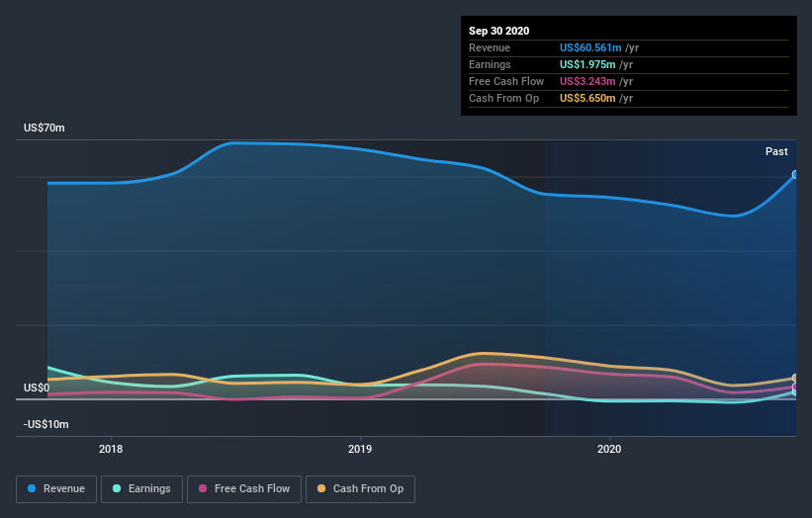Screen dimensions: 812x518
Task: Click the Cash From Op label in tooltip
Action: pos(503,98)
